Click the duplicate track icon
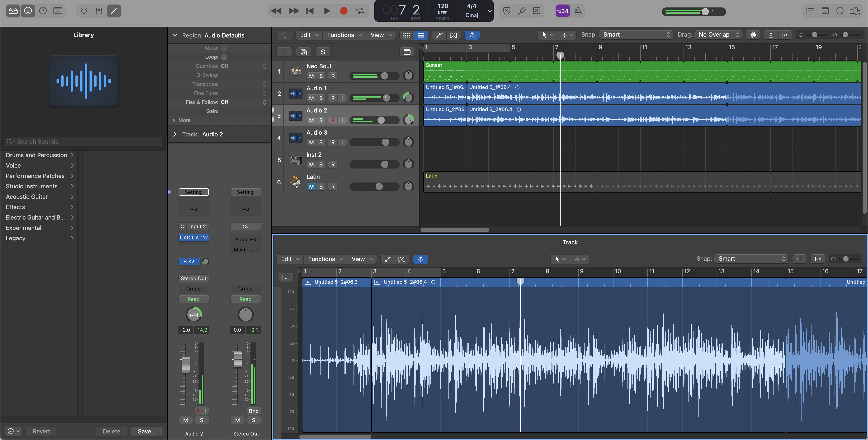Image resolution: width=868 pixels, height=440 pixels. click(x=303, y=52)
